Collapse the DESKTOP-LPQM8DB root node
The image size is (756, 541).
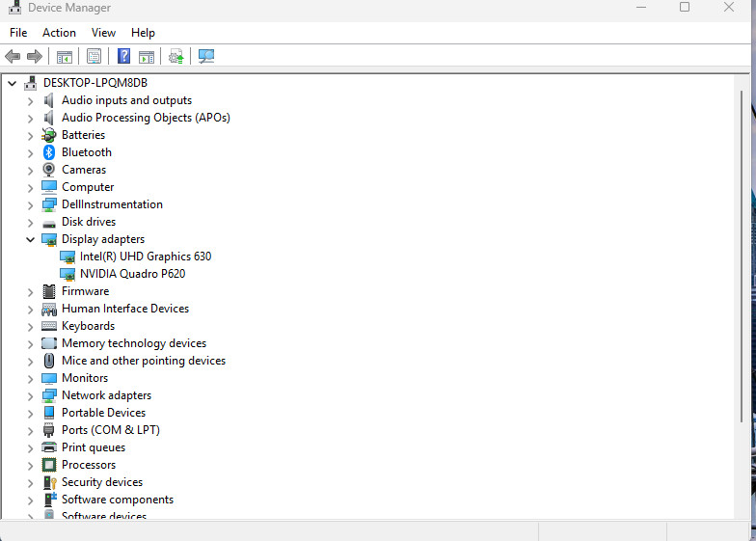pos(12,83)
